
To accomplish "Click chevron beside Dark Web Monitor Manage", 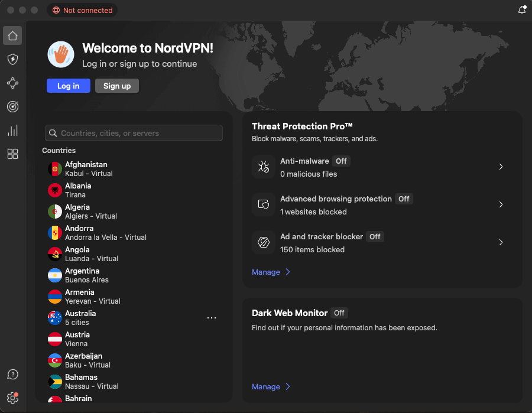I will tap(288, 386).
